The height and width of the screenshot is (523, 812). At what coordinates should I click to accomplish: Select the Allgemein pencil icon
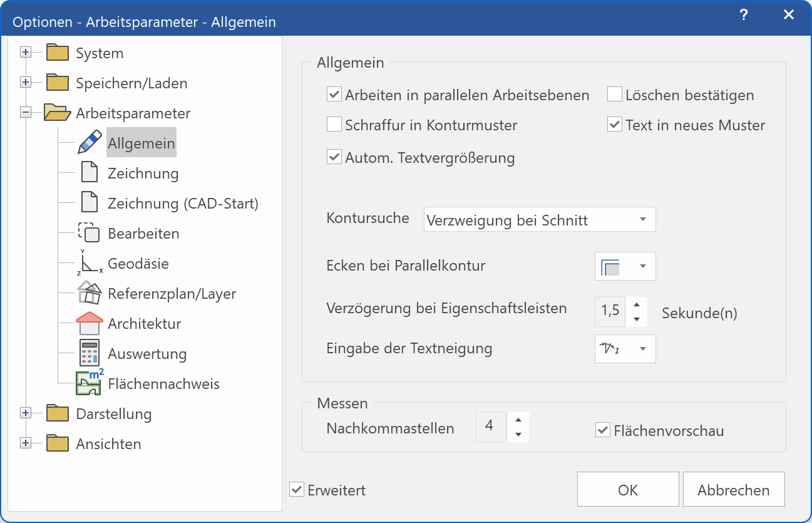[90, 142]
